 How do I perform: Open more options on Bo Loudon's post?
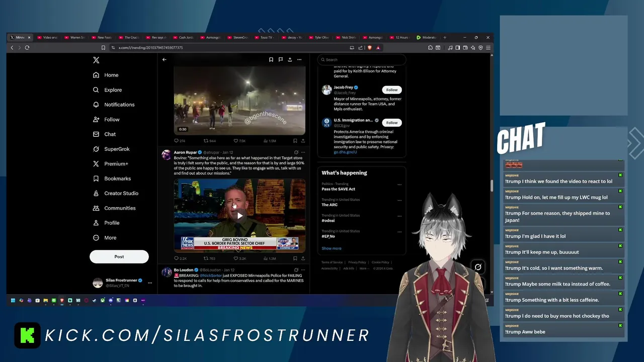pyautogui.click(x=303, y=270)
